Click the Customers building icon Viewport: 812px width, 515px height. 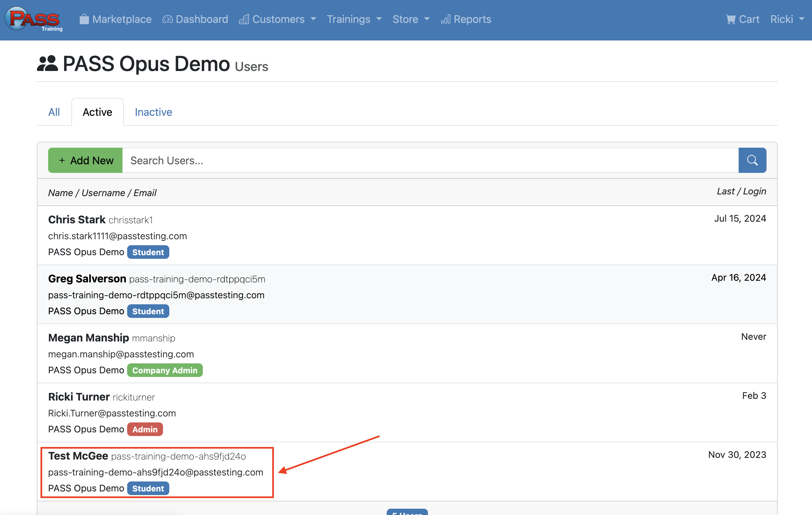coord(244,19)
